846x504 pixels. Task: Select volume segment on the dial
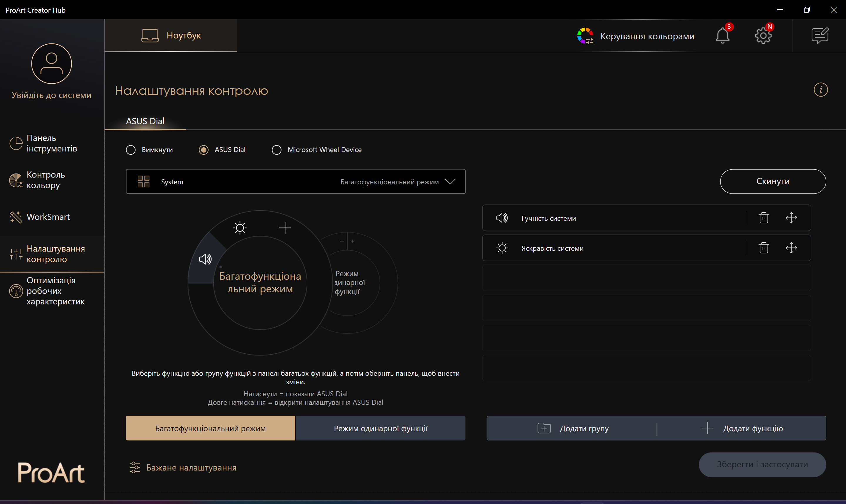point(205,259)
